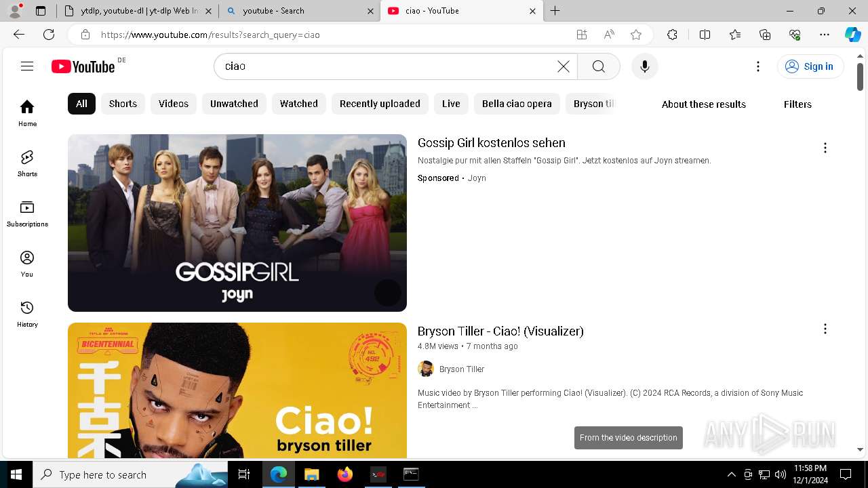Open Task View on the taskbar
868x488 pixels.
click(x=244, y=474)
